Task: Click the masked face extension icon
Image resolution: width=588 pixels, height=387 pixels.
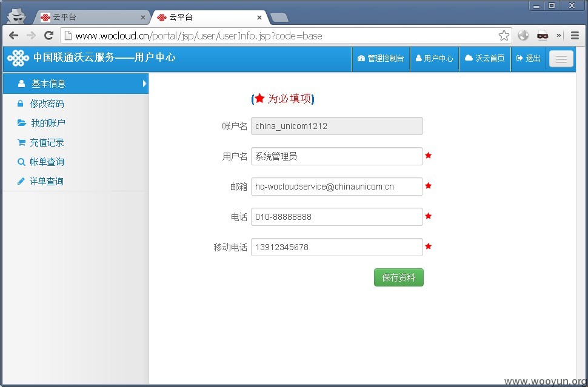Action: pos(543,36)
